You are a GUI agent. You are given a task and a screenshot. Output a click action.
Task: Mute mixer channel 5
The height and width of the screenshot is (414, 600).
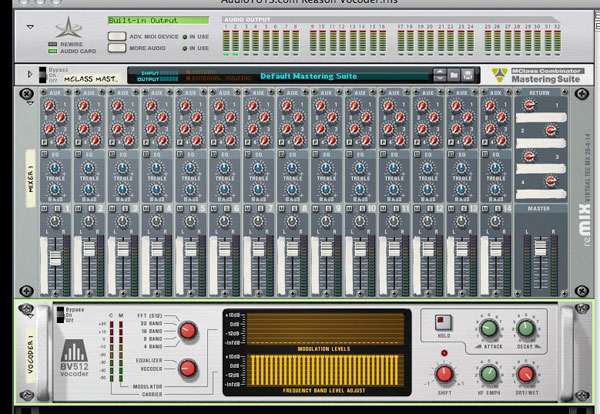(x=179, y=209)
